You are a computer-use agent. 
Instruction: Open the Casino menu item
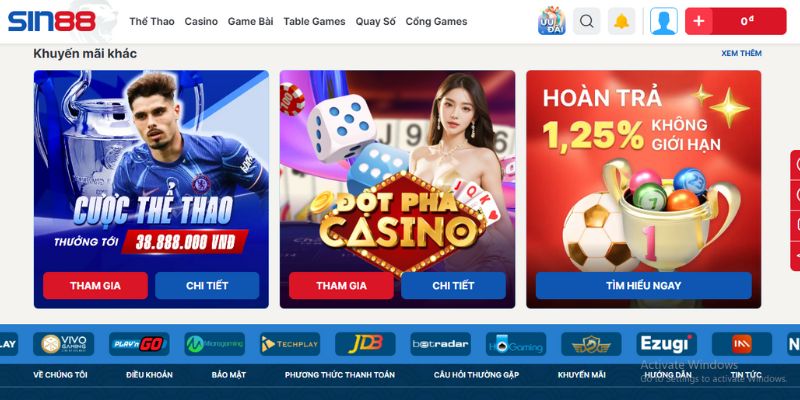(x=201, y=21)
